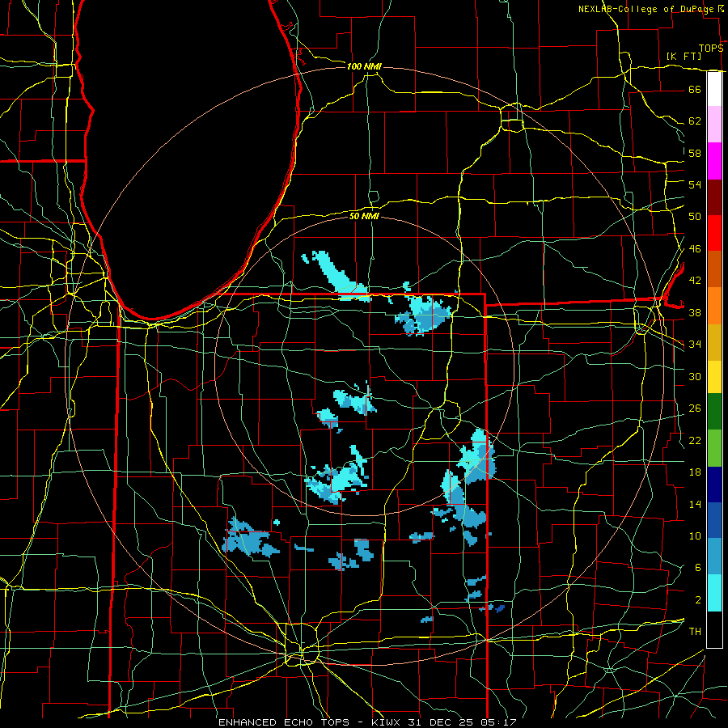The width and height of the screenshot is (728, 728).
Task: Click the "34" legend value
Action: (x=695, y=345)
